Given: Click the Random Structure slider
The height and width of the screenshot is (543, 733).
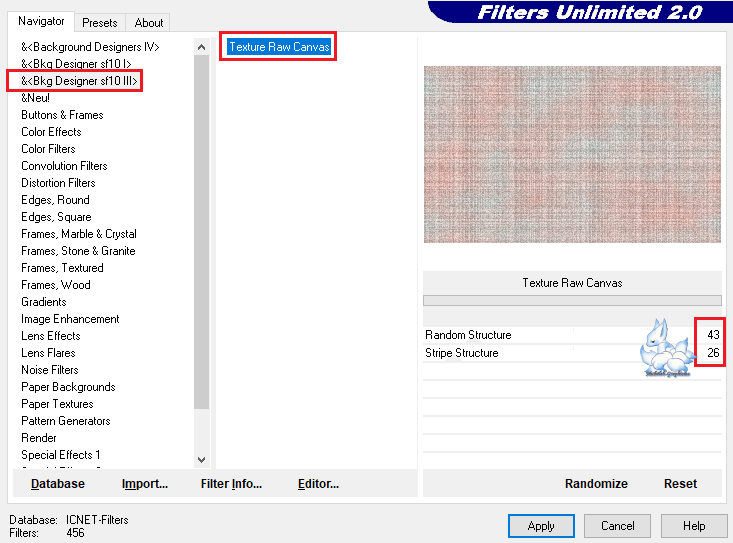Looking at the screenshot, I should click(559, 335).
